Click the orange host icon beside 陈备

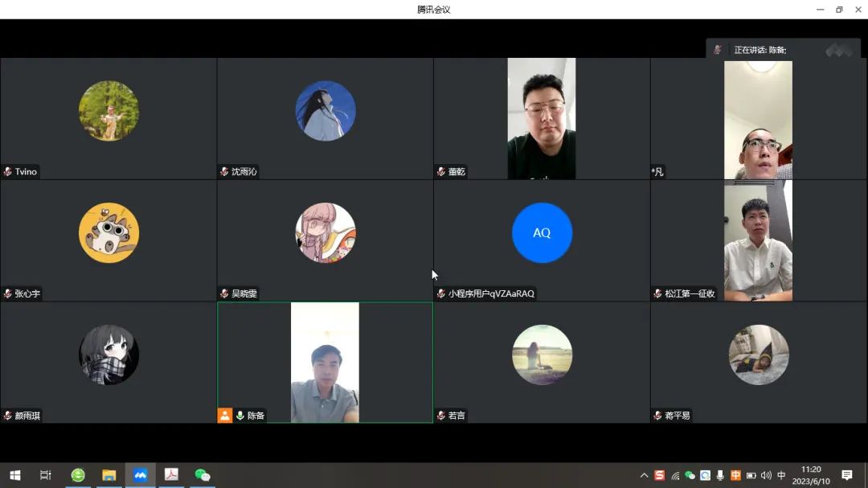pos(225,416)
